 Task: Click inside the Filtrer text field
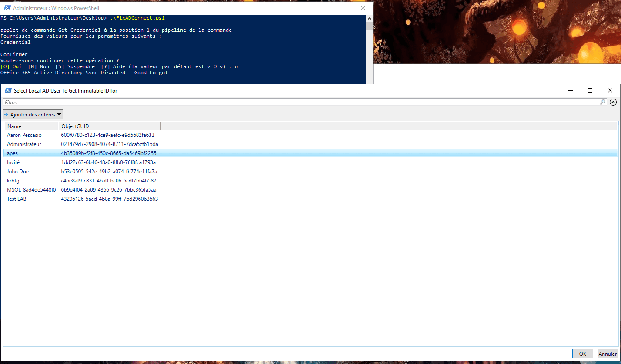tap(300, 103)
